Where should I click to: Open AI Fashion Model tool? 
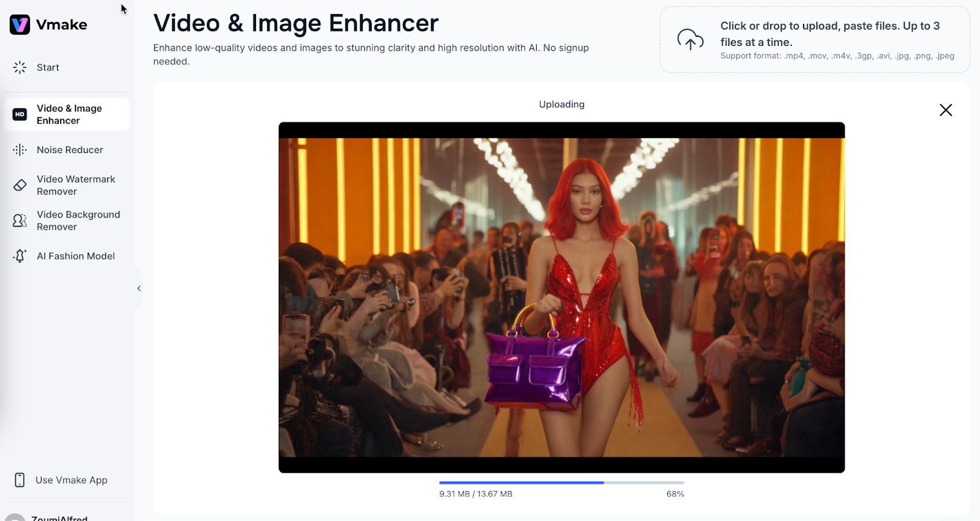(67, 256)
